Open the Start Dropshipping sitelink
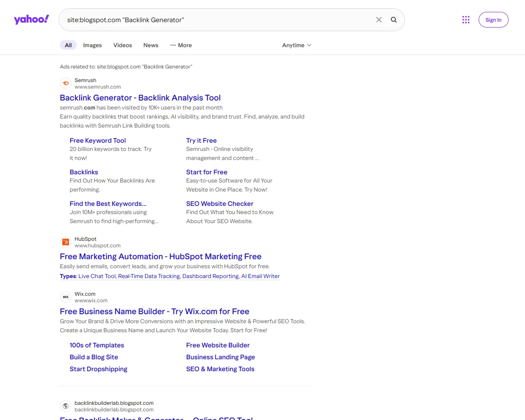 pos(98,369)
